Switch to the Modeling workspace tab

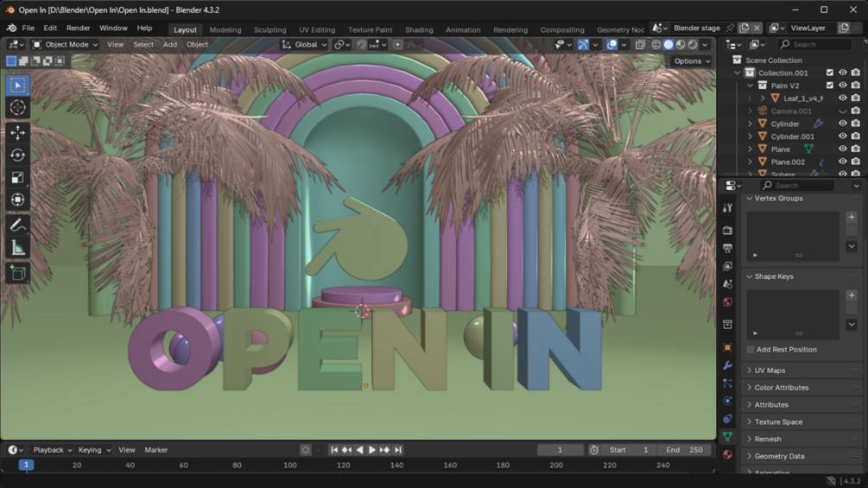coord(225,30)
